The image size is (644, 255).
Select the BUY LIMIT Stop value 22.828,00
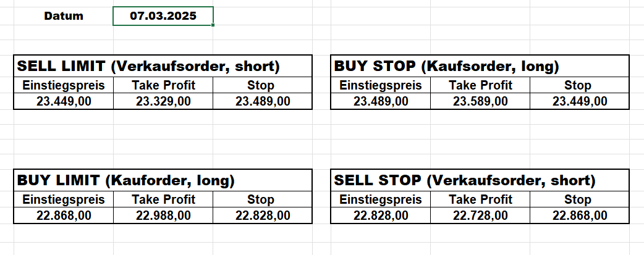pos(263,215)
